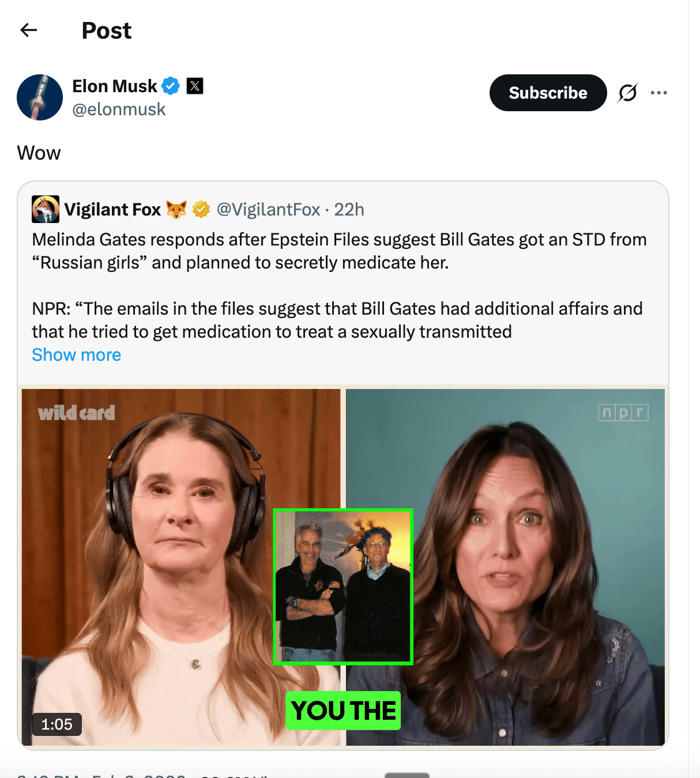The image size is (700, 778).
Task: Click the Vigilant Fox display name
Action: [x=112, y=209]
